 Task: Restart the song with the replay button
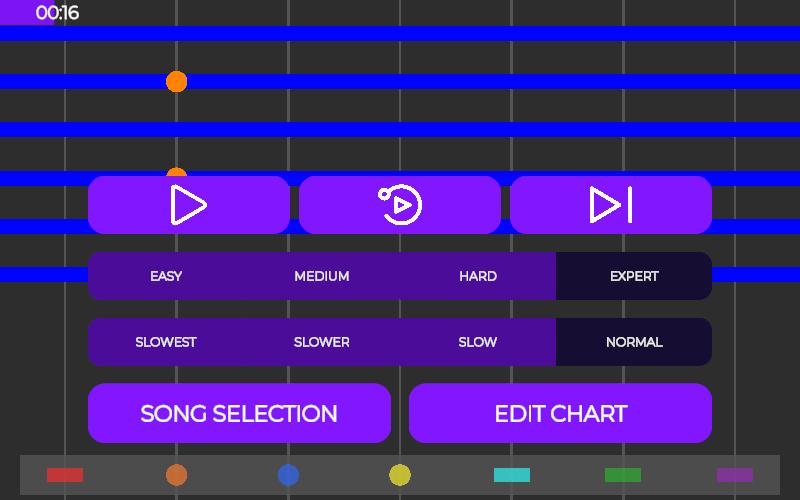pos(400,205)
